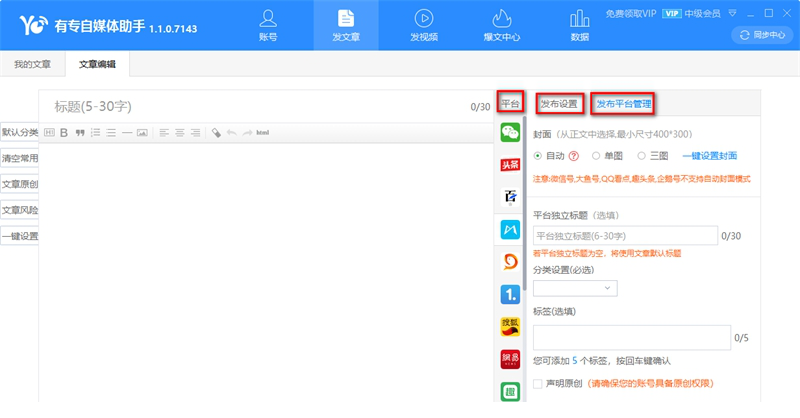Click the platform list vertical scrollbar
800x418 pixels.
524,204
